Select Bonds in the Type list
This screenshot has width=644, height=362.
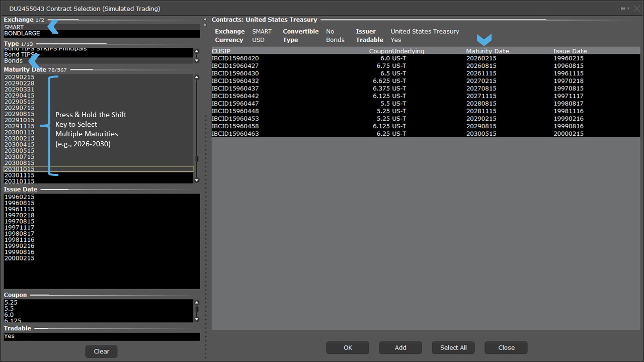[x=14, y=61]
